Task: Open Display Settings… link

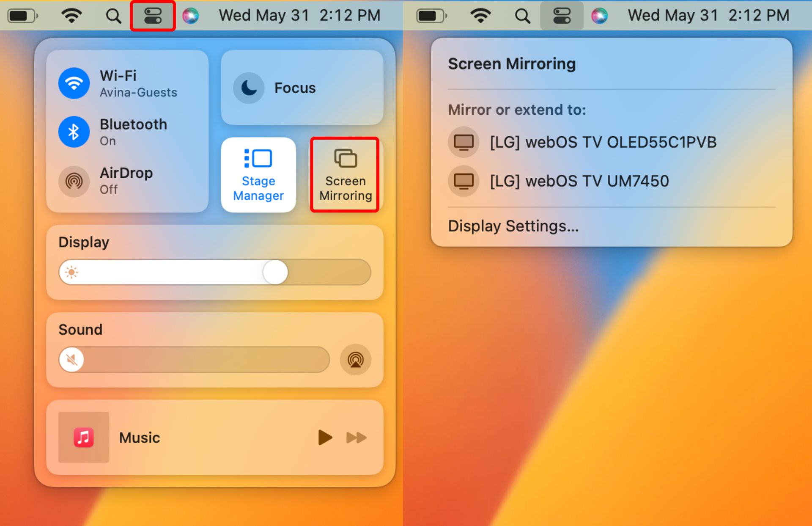Action: (513, 226)
